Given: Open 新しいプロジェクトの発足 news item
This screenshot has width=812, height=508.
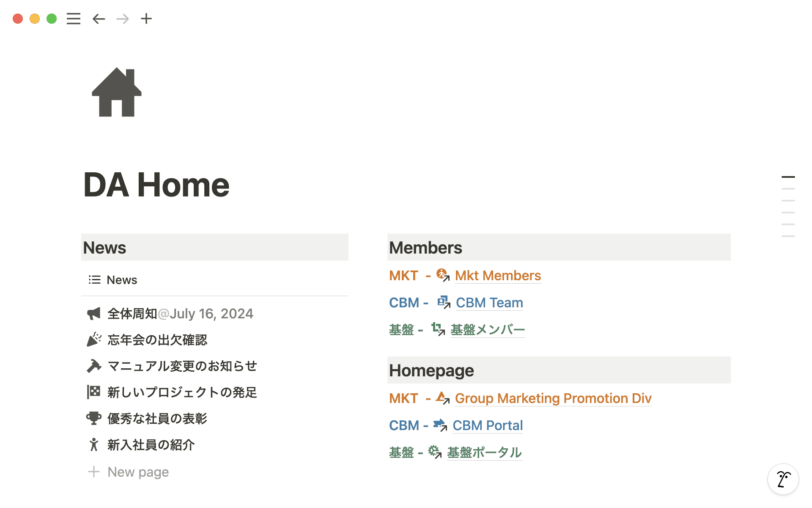Looking at the screenshot, I should [x=182, y=392].
